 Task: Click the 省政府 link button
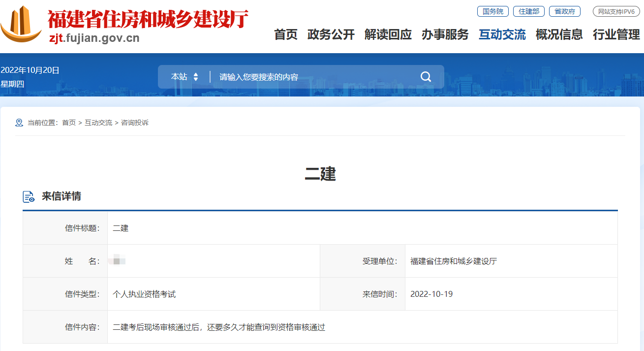(x=564, y=11)
